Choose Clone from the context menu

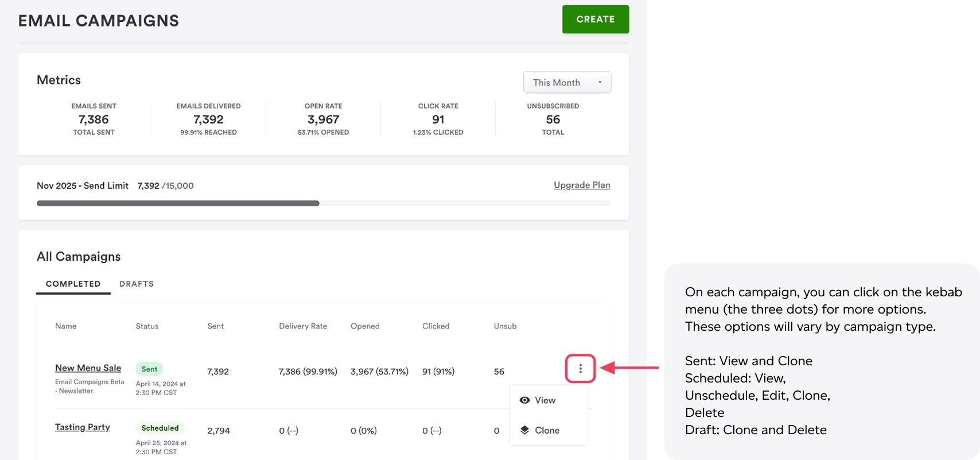(547, 430)
